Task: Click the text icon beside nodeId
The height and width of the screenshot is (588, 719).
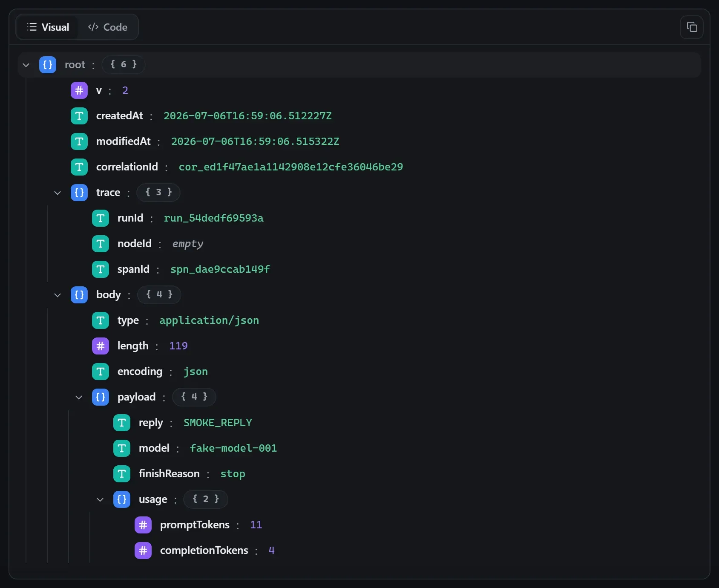Action: tap(101, 244)
